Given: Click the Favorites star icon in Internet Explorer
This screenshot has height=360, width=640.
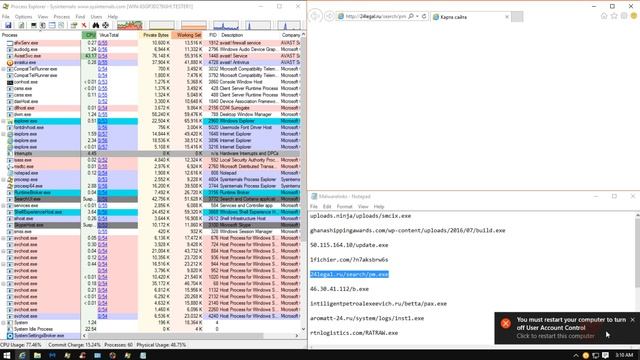Looking at the screenshot, I should [614, 16].
